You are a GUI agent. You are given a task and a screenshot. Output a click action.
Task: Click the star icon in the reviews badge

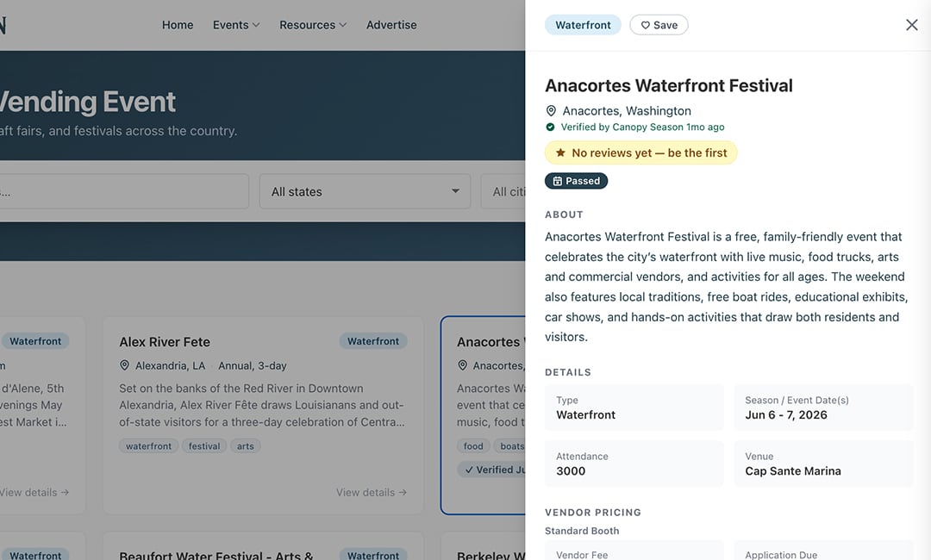(560, 153)
